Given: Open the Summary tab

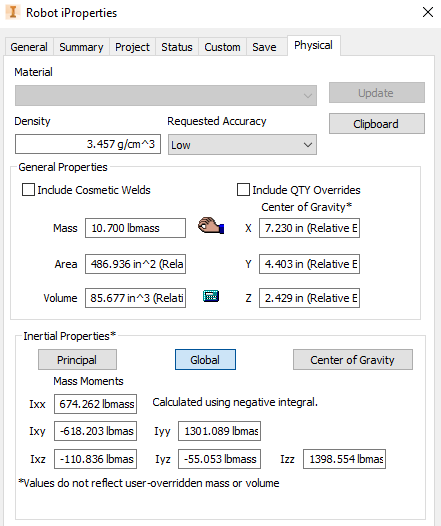Looking at the screenshot, I should (x=81, y=47).
